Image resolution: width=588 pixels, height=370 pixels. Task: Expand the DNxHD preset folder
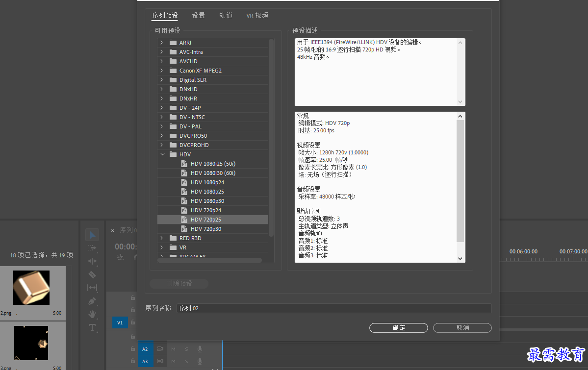(x=162, y=89)
